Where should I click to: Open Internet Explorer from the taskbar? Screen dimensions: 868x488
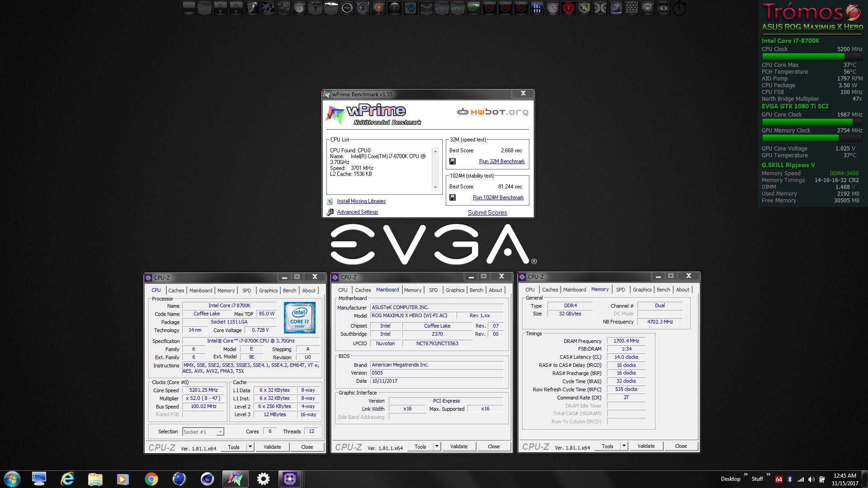point(67,479)
